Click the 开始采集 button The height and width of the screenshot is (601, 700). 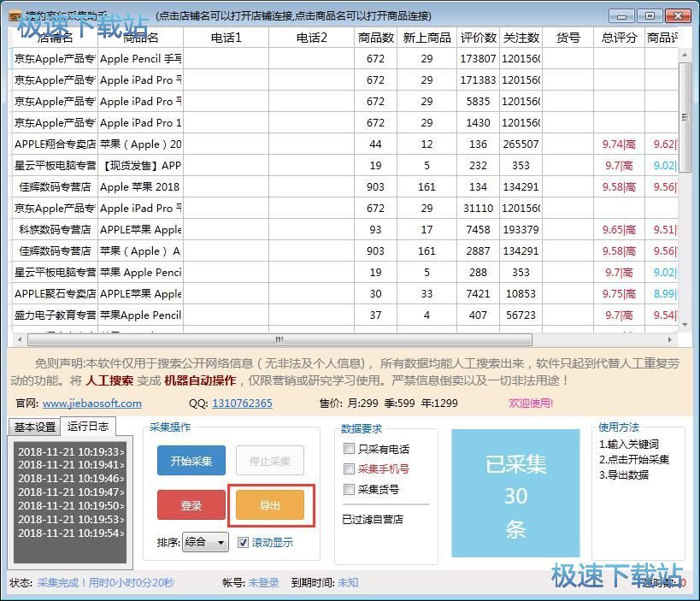pyautogui.click(x=191, y=460)
